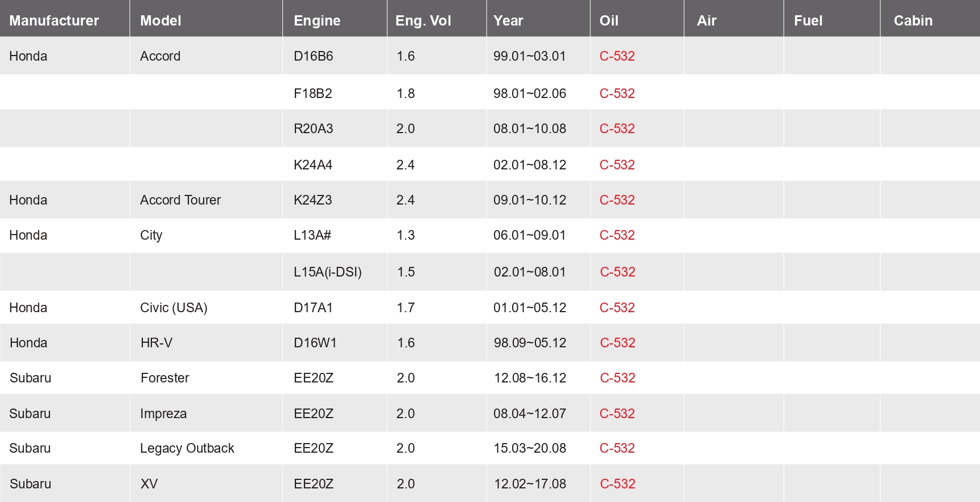Screen dimensions: 980x502
Task: Click the year range 06.01~09.01 cell
Action: [x=530, y=235]
